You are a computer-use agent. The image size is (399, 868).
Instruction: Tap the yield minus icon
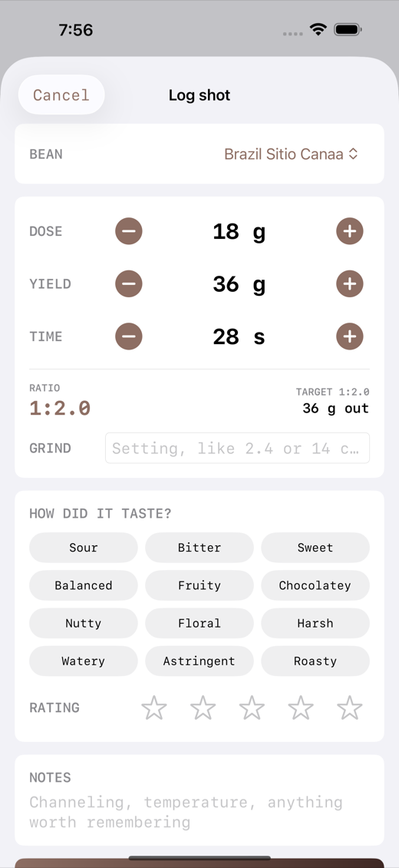click(129, 284)
